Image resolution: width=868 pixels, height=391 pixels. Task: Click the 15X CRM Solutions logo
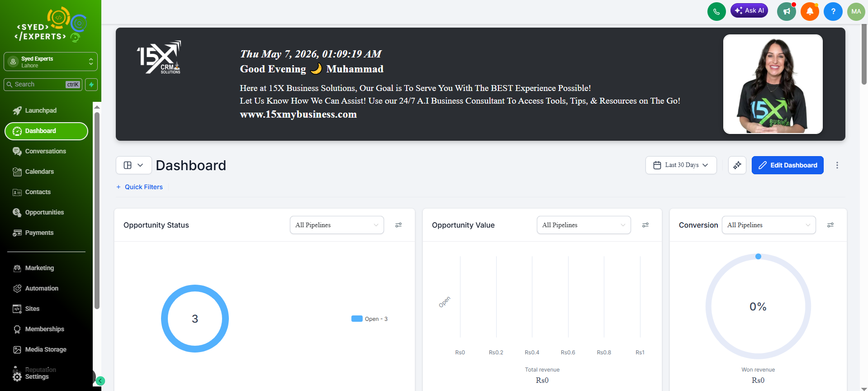point(159,57)
